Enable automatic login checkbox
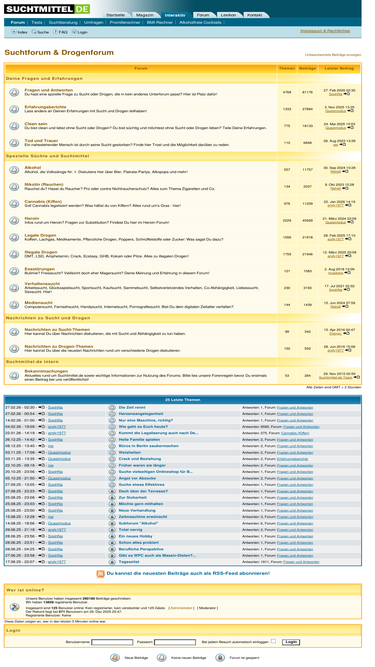Viewport: 375px width, 667px height. 273,641
